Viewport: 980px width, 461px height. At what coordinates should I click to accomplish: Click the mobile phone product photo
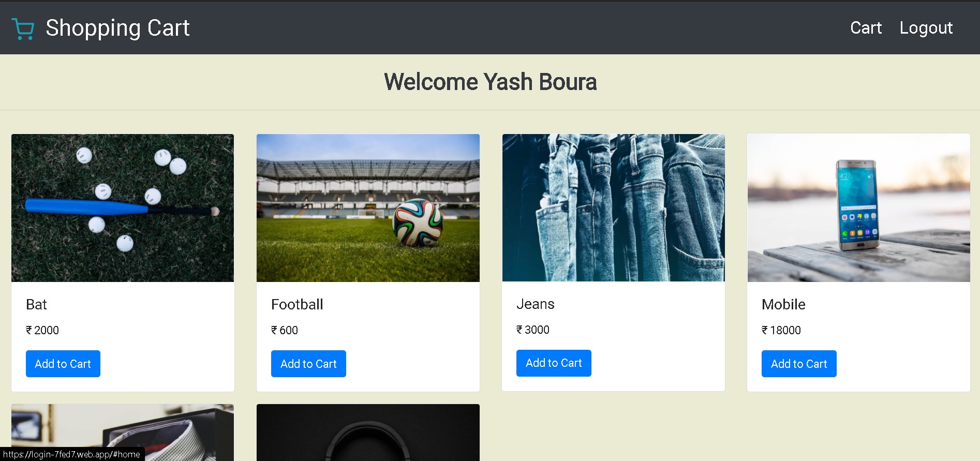[x=858, y=208]
